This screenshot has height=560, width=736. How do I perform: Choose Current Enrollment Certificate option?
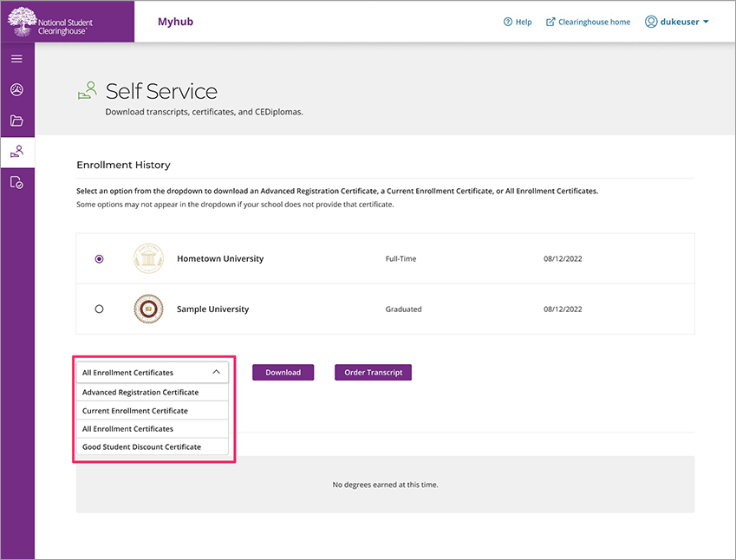[153, 410]
